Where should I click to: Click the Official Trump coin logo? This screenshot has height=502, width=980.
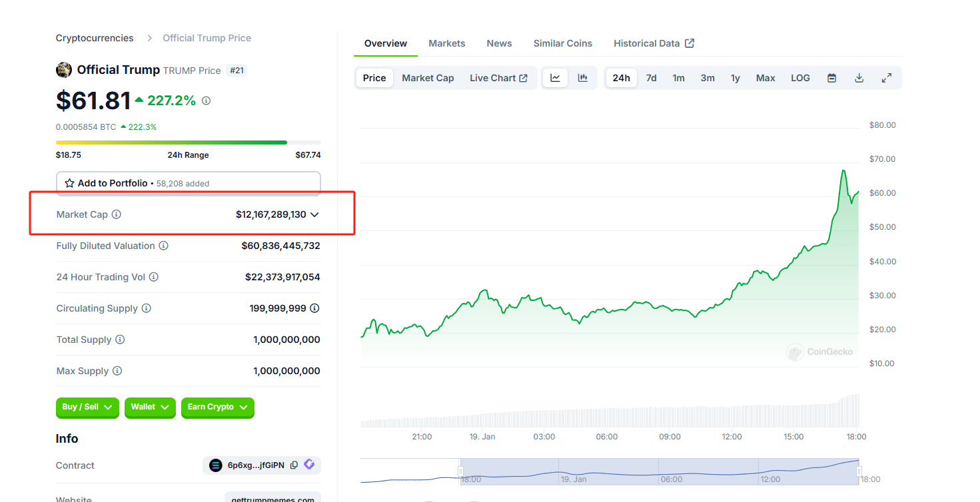(64, 70)
